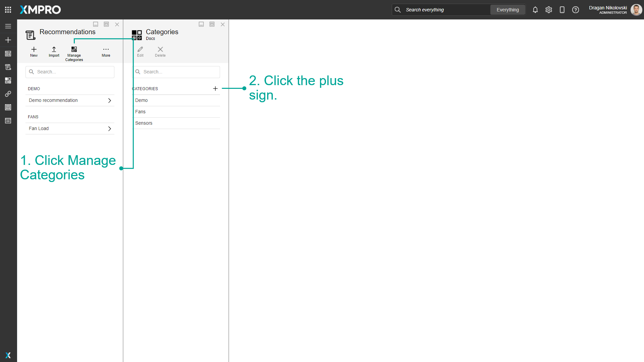This screenshot has height=362, width=644.
Task: Open the Fan Load recommendation
Action: pos(70,129)
